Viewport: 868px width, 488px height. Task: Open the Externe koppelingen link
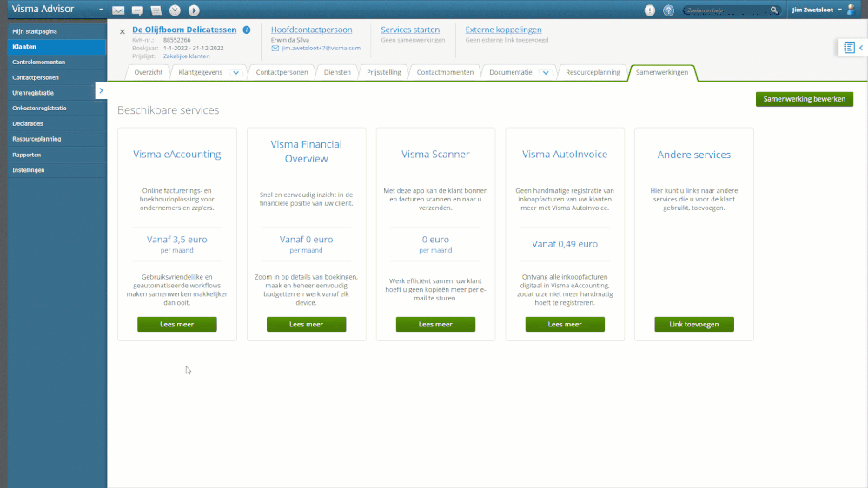pyautogui.click(x=503, y=30)
